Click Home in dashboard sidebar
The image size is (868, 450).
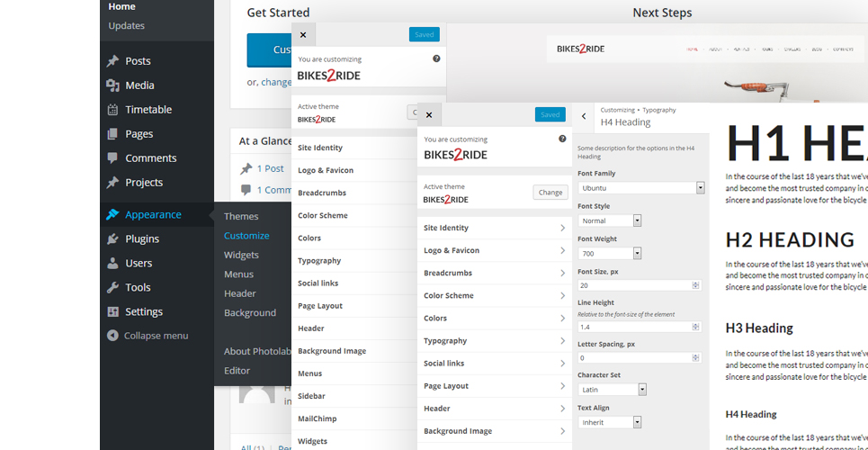(121, 6)
